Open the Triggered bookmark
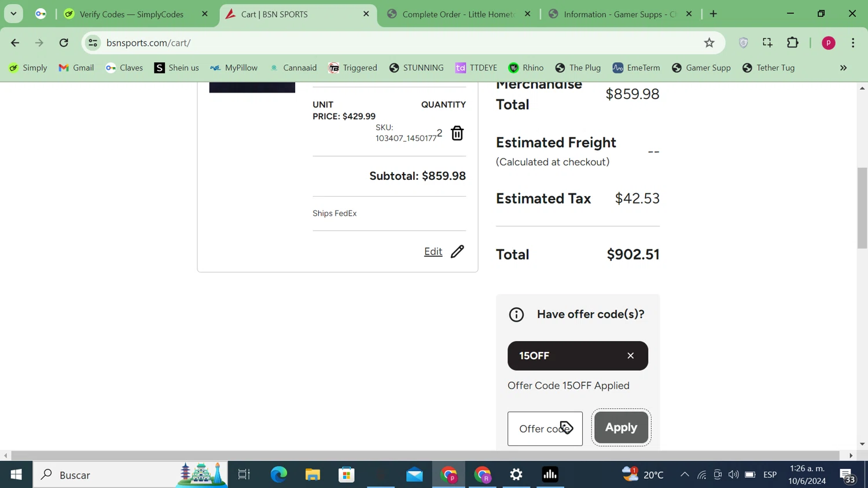 coord(353,68)
